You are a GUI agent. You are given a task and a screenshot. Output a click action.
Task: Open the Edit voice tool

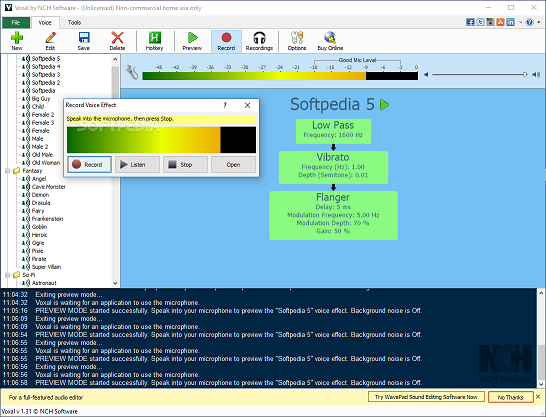(50, 41)
